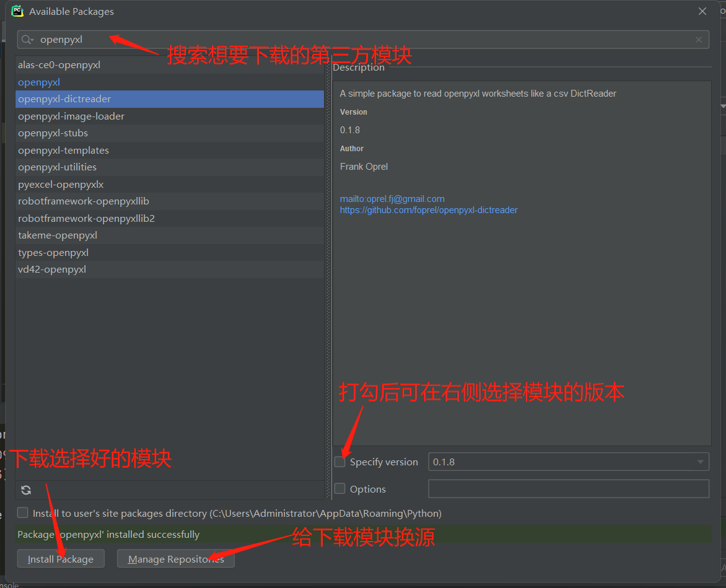Enable the Specify version checkbox
This screenshot has width=726, height=588.
point(340,462)
